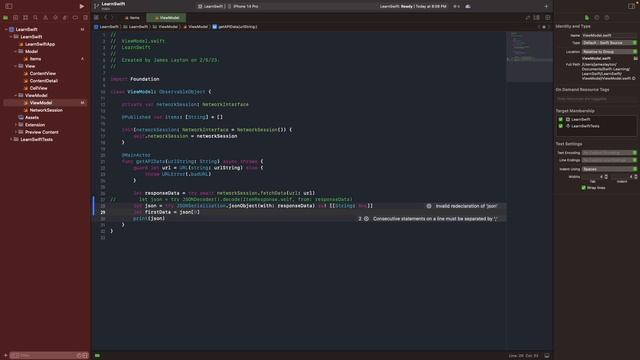Open the source control navigator
Screen dimensions: 640x360
coord(16,18)
